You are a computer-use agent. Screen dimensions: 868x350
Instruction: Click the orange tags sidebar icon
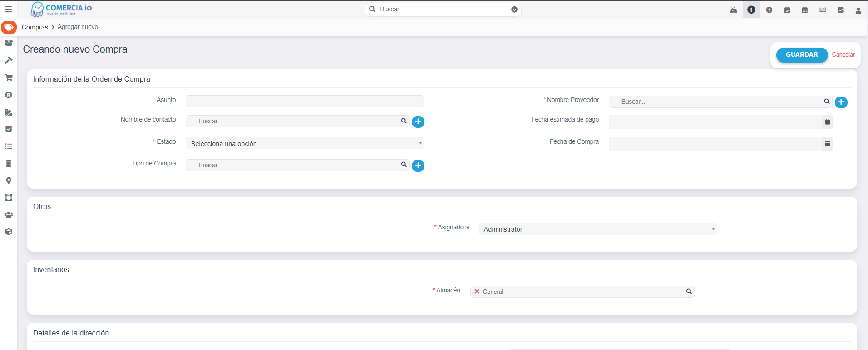point(9,27)
